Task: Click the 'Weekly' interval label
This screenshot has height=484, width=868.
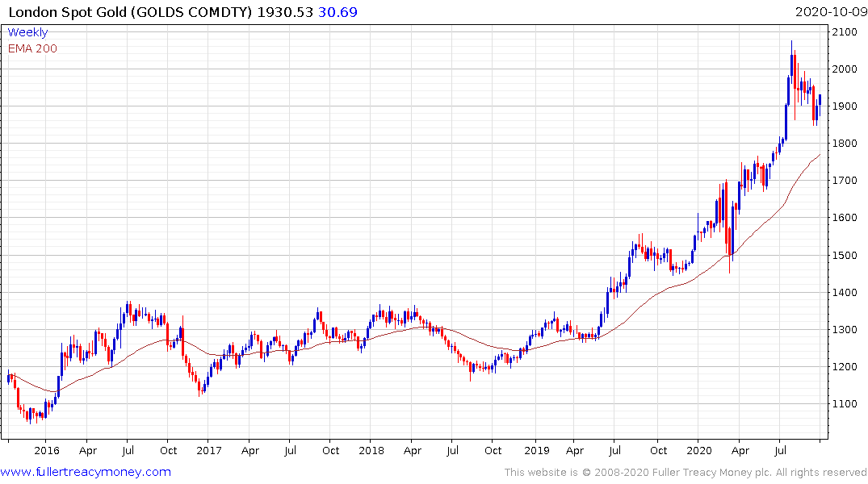Action: 27,32
